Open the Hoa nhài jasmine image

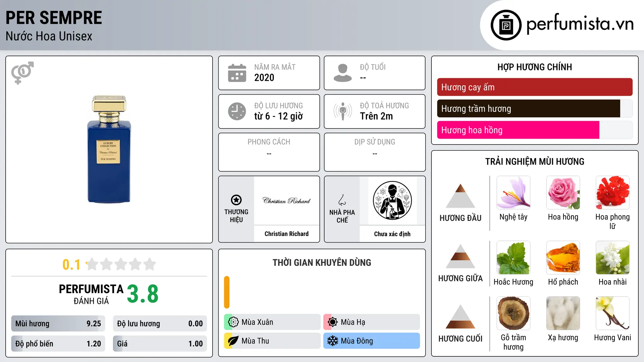click(613, 258)
